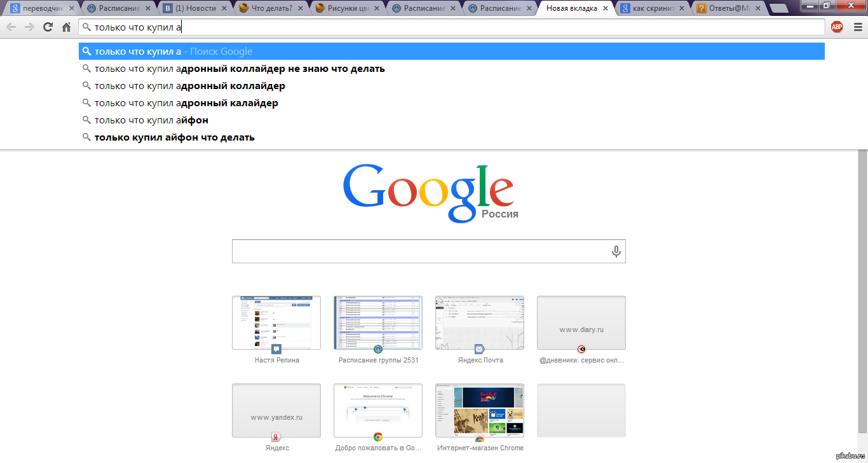The height and width of the screenshot is (463, 868).
Task: Activate voice search microphone icon
Action: [616, 251]
